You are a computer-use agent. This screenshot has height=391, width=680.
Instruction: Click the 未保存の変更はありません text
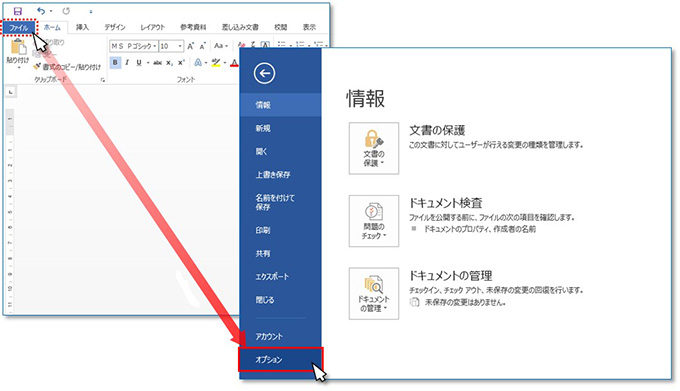click(x=465, y=303)
